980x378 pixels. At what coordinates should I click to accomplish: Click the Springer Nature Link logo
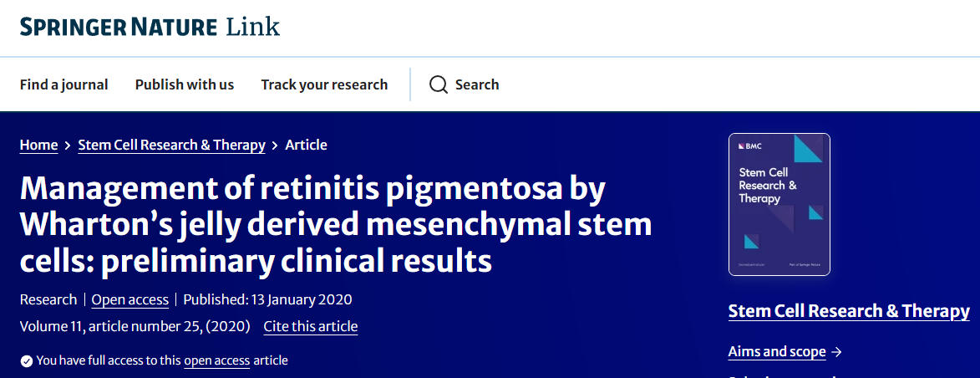(150, 27)
